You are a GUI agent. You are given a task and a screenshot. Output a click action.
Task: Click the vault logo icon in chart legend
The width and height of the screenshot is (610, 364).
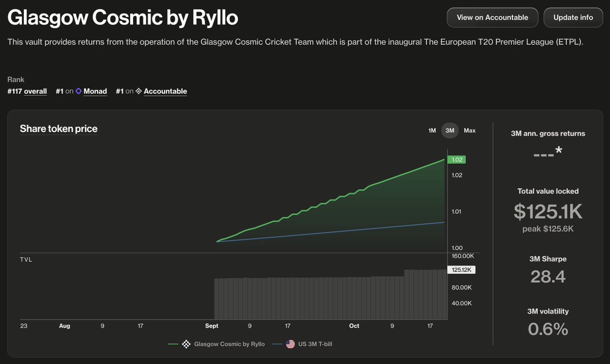(186, 344)
